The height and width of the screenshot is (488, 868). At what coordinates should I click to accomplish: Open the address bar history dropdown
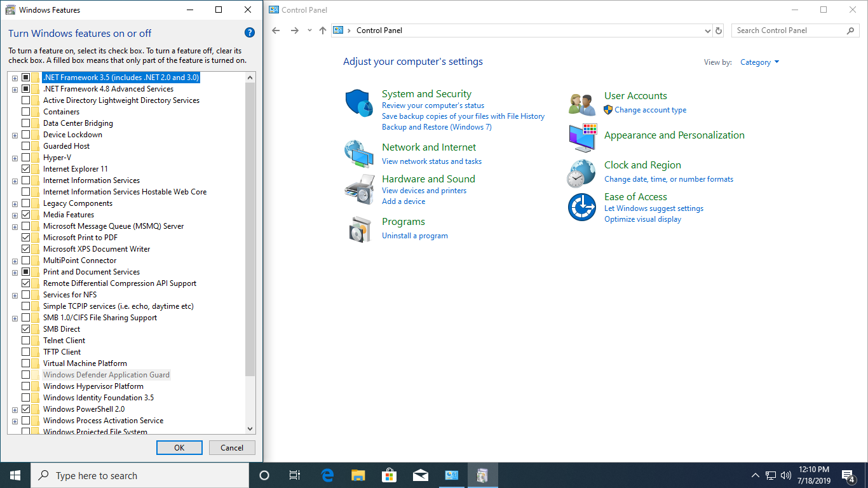[x=708, y=30]
